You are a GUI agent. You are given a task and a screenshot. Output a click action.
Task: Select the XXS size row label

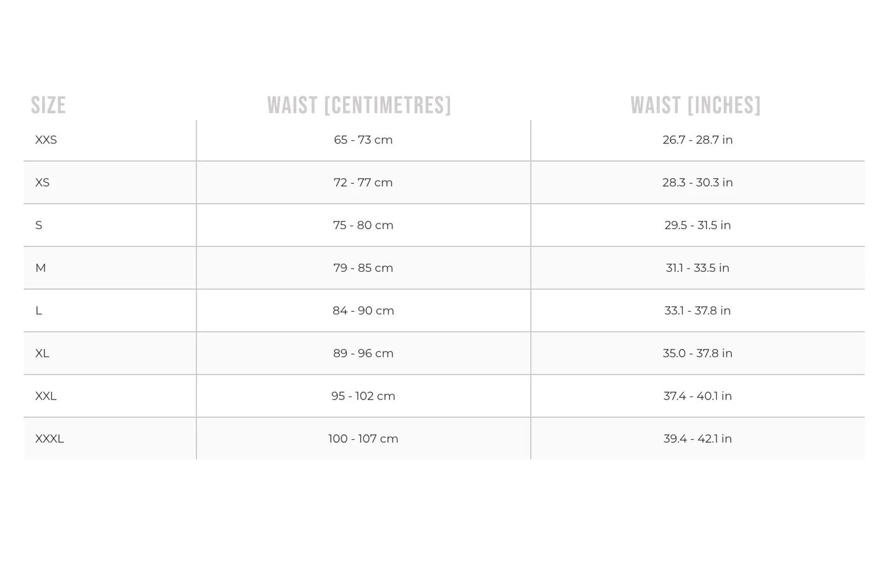(x=46, y=140)
